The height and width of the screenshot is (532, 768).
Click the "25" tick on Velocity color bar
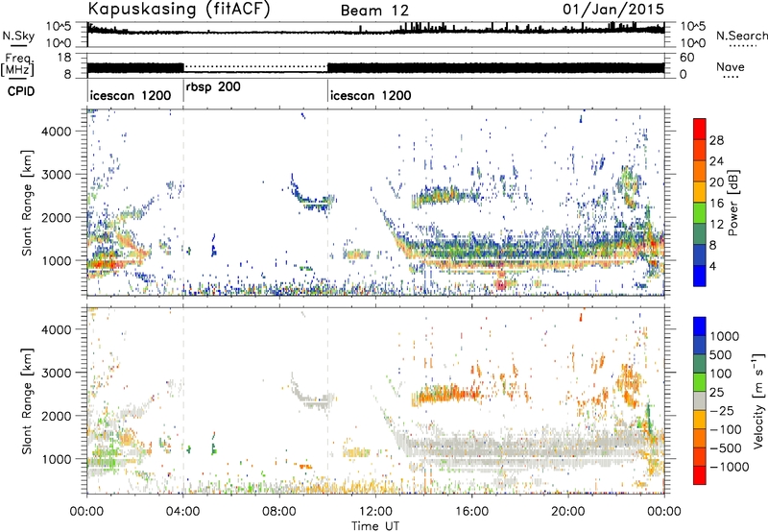tap(718, 393)
